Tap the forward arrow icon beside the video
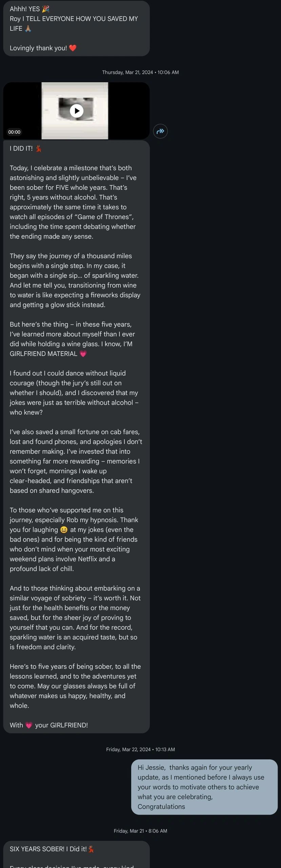This screenshot has height=868, width=281. point(160,131)
